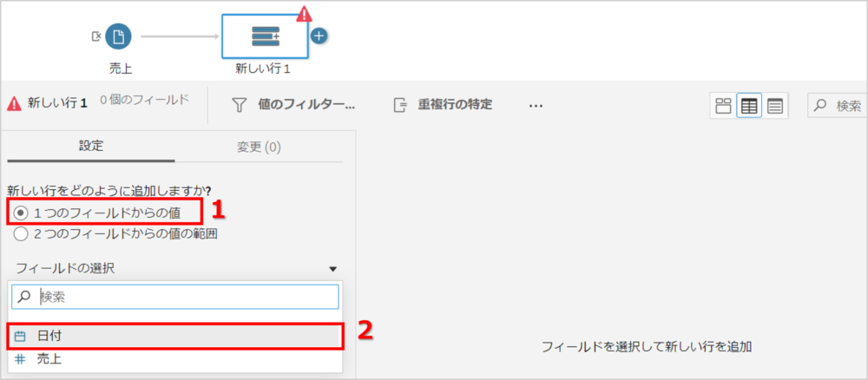
Task: Click the 検索 field in the toolbar
Action: click(x=837, y=105)
